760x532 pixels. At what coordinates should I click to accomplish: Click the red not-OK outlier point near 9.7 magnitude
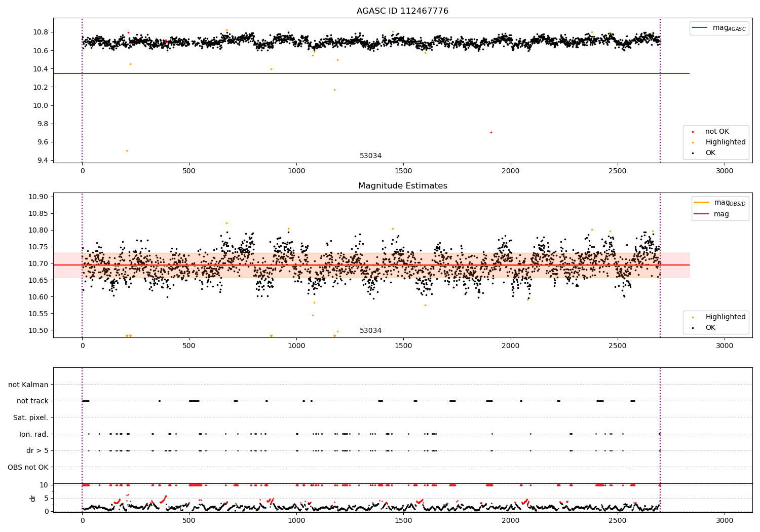click(491, 132)
